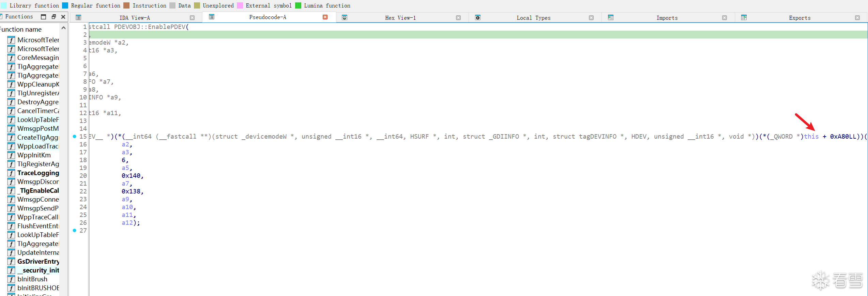Click the 0x138 argument value
Viewport: 868px width, 296px height.
131,191
